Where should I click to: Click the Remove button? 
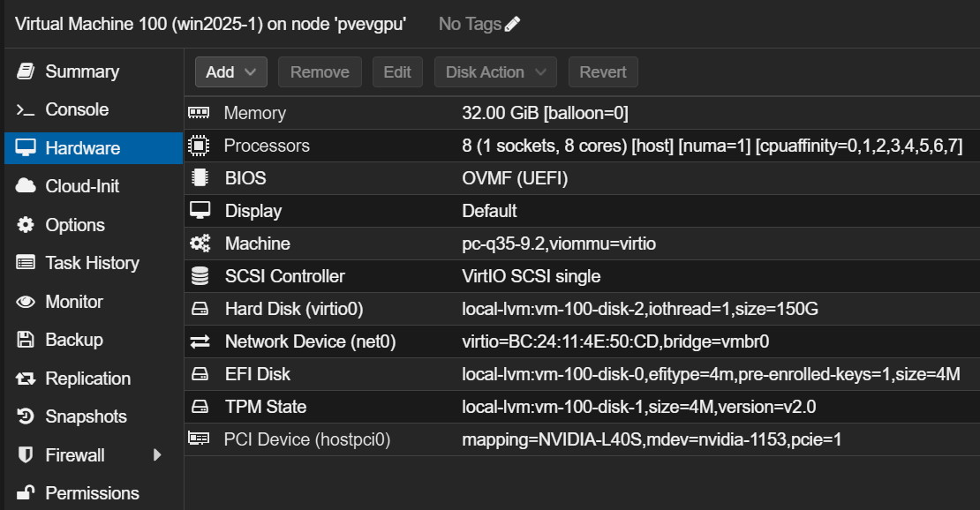pyautogui.click(x=320, y=72)
